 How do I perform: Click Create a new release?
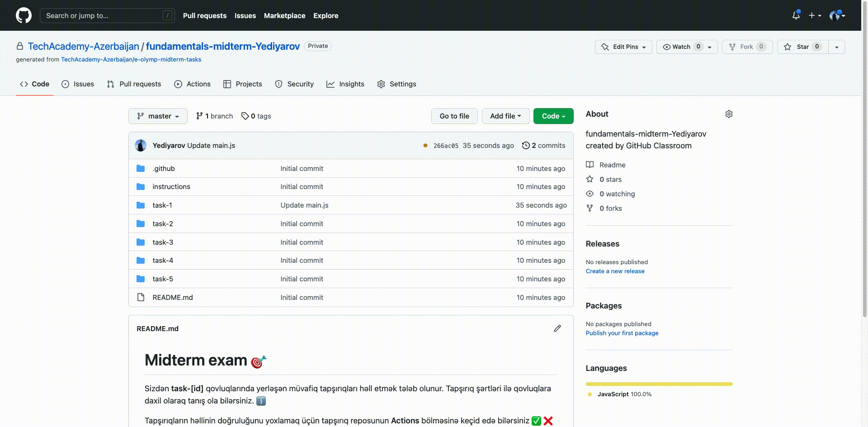615,271
